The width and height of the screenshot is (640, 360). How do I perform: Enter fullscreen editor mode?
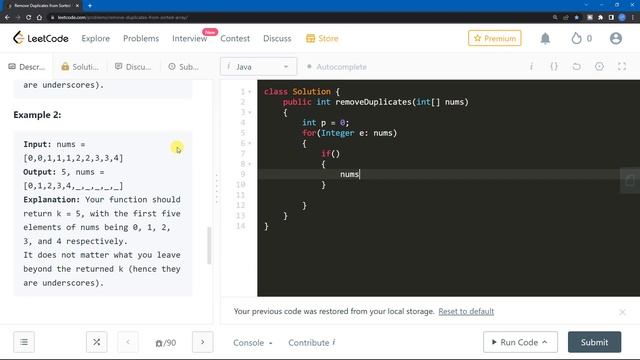(x=622, y=67)
